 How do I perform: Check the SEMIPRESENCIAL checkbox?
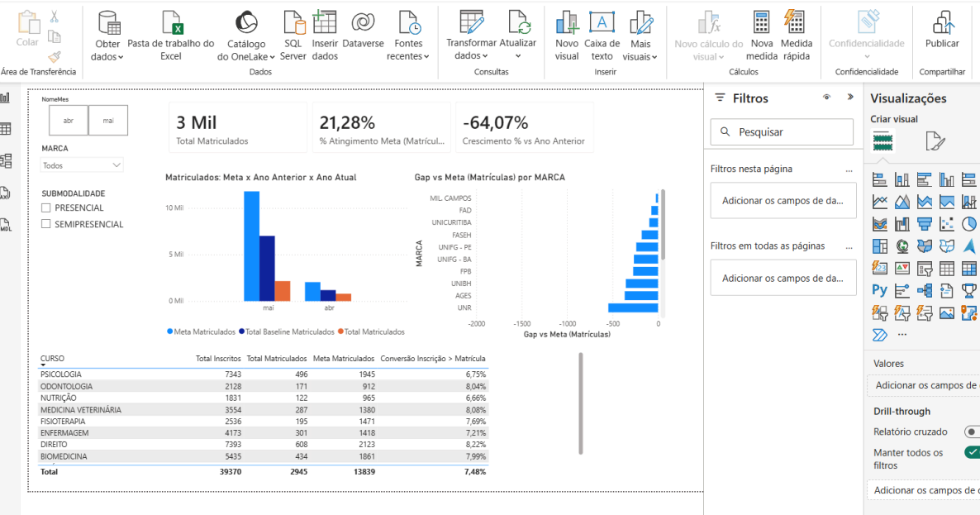click(x=45, y=224)
